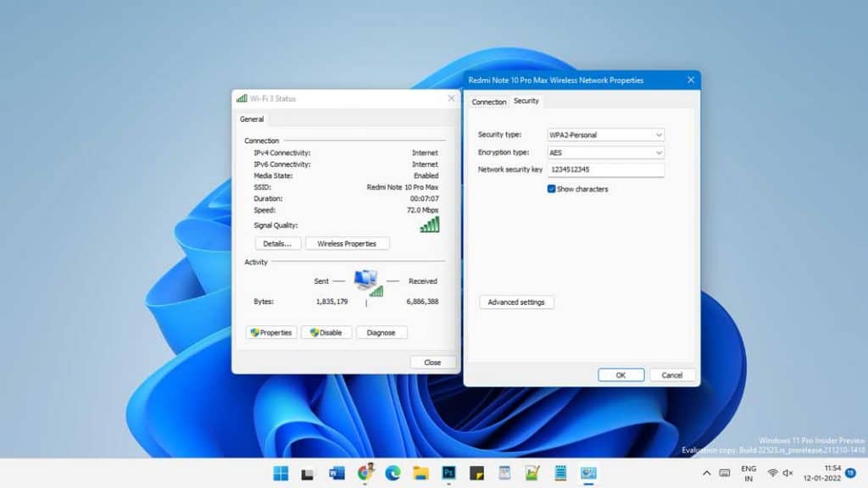
Task: Click the Task View icon
Action: click(307, 474)
